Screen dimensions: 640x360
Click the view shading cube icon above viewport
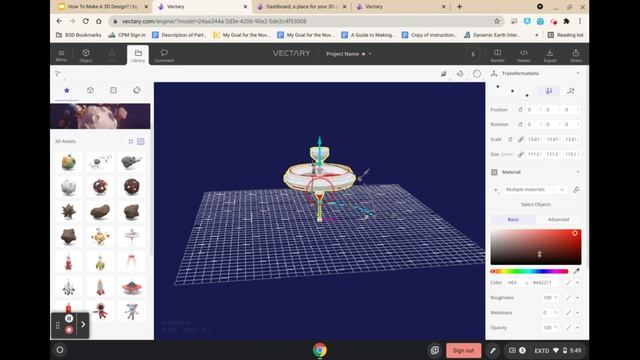pos(444,73)
